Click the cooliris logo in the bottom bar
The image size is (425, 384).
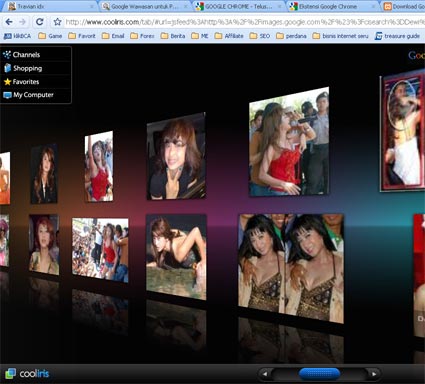[27, 374]
